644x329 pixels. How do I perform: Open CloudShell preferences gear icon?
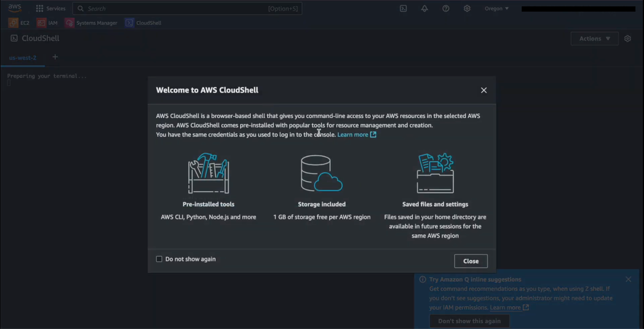click(x=627, y=39)
